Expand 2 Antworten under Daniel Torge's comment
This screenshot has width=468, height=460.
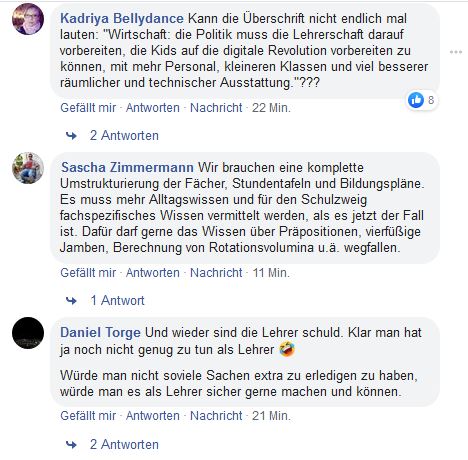point(124,445)
